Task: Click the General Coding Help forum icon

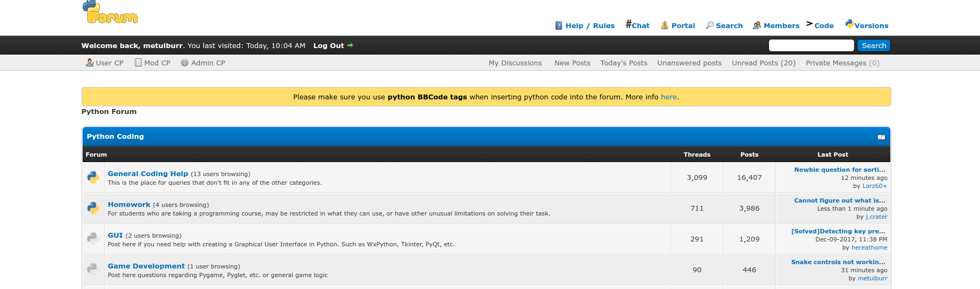Action: tap(93, 177)
